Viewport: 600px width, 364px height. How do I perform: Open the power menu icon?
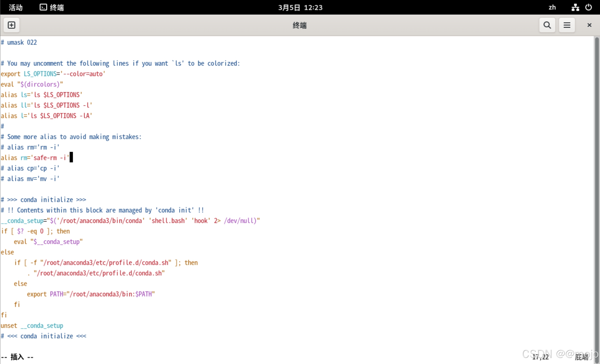pos(588,7)
